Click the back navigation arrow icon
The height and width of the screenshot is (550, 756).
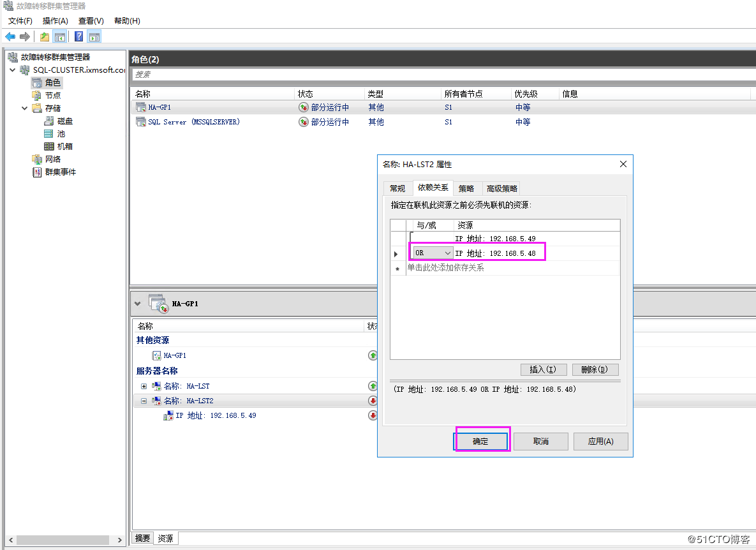10,36
